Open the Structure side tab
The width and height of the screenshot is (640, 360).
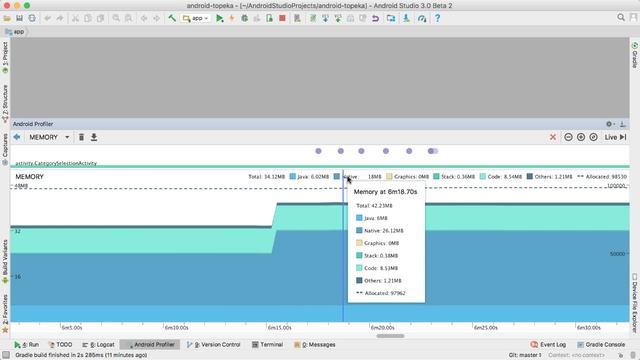[5, 104]
